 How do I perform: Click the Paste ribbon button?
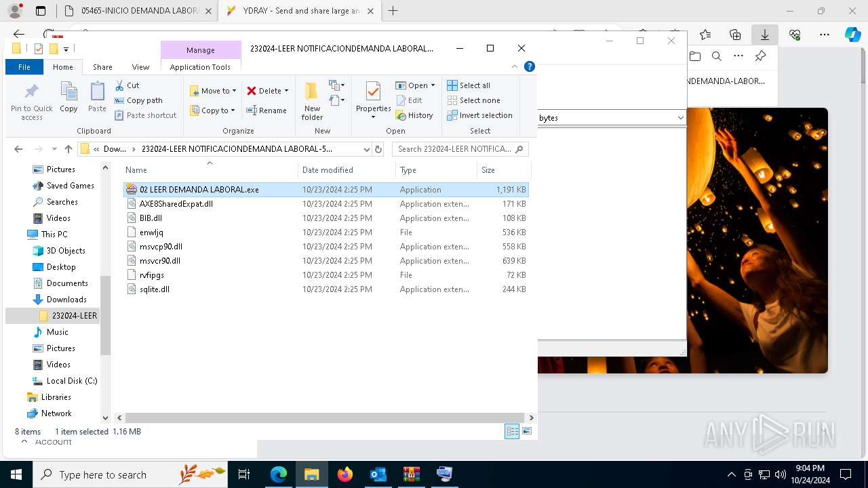tap(97, 97)
